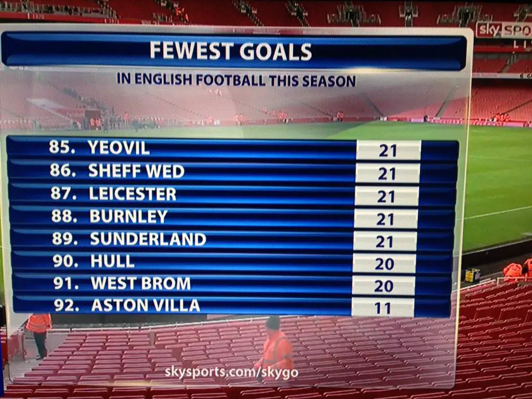Click West Brom's goal count box
The height and width of the screenshot is (399, 532).
click(x=383, y=286)
